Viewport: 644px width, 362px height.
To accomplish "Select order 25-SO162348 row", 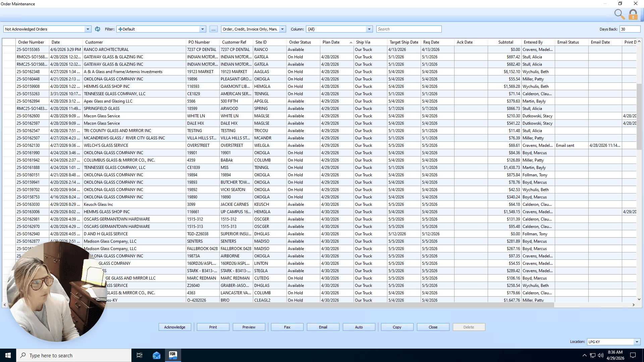I will pyautogui.click(x=319, y=72).
